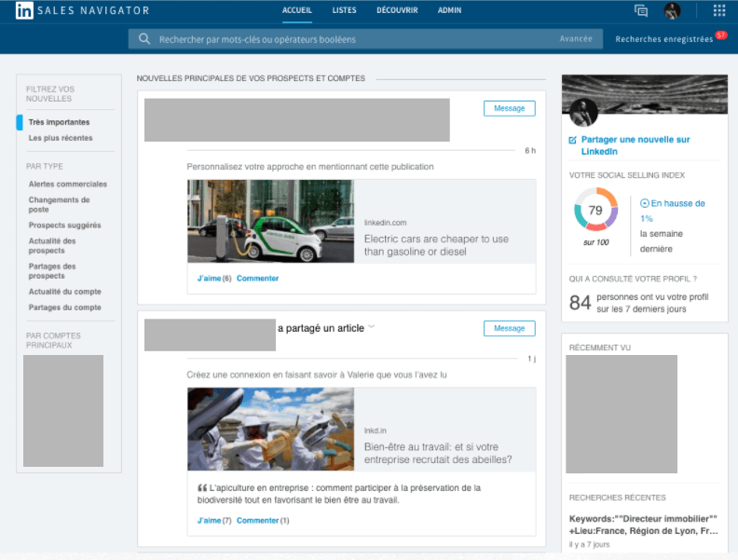Click the L'apiculture en entreprise quote text
738x560 pixels.
coord(339,494)
